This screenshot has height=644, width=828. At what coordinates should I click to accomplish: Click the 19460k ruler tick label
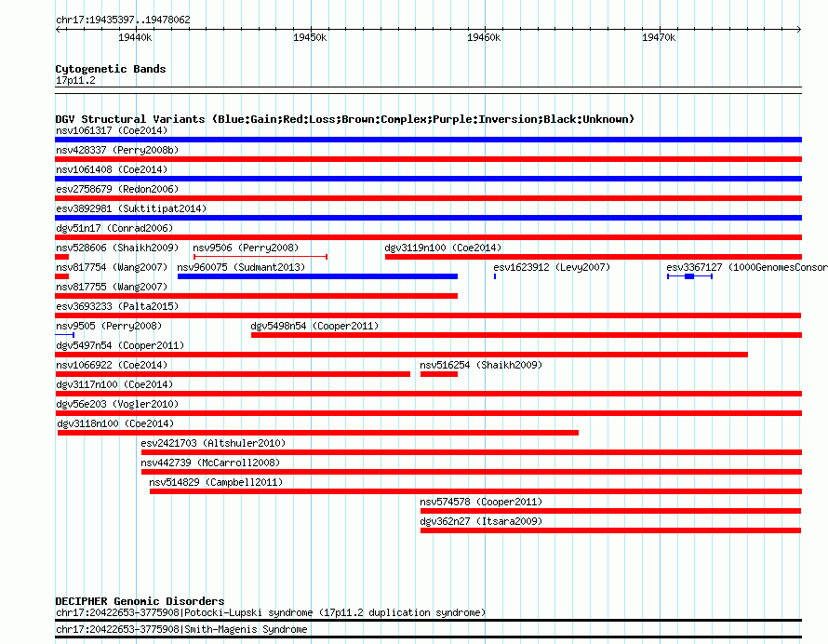pyautogui.click(x=484, y=37)
